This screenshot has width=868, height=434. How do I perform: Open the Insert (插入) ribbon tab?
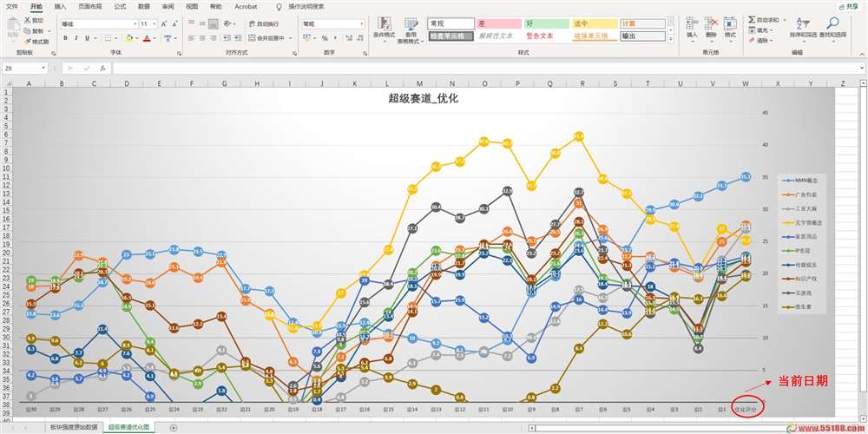[59, 6]
